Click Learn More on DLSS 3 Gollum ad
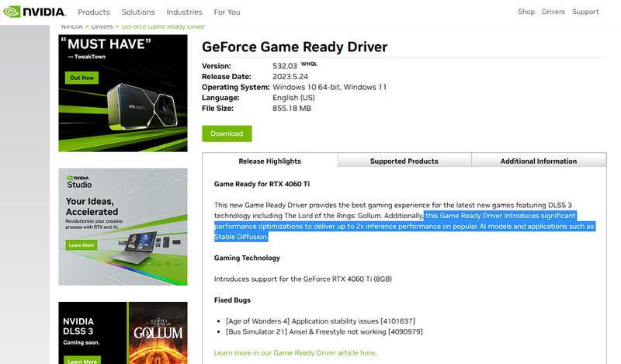The height and width of the screenshot is (364, 621). [82, 360]
